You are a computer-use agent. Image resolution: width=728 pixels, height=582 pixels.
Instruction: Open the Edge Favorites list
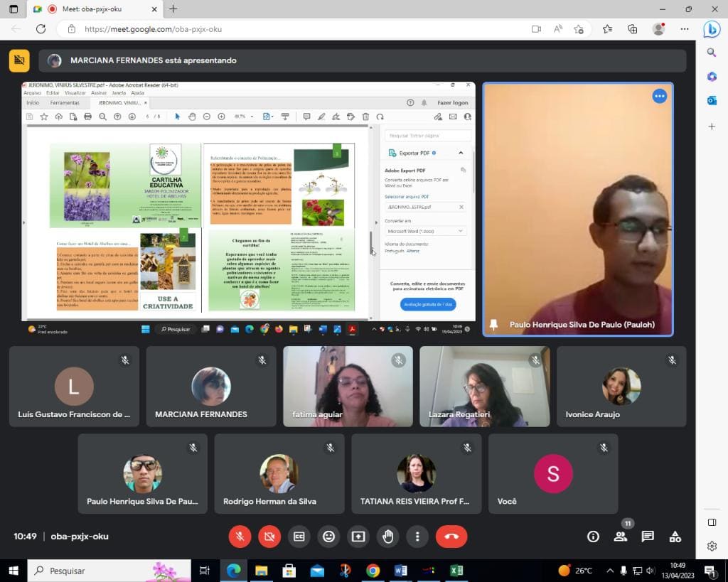[607, 29]
